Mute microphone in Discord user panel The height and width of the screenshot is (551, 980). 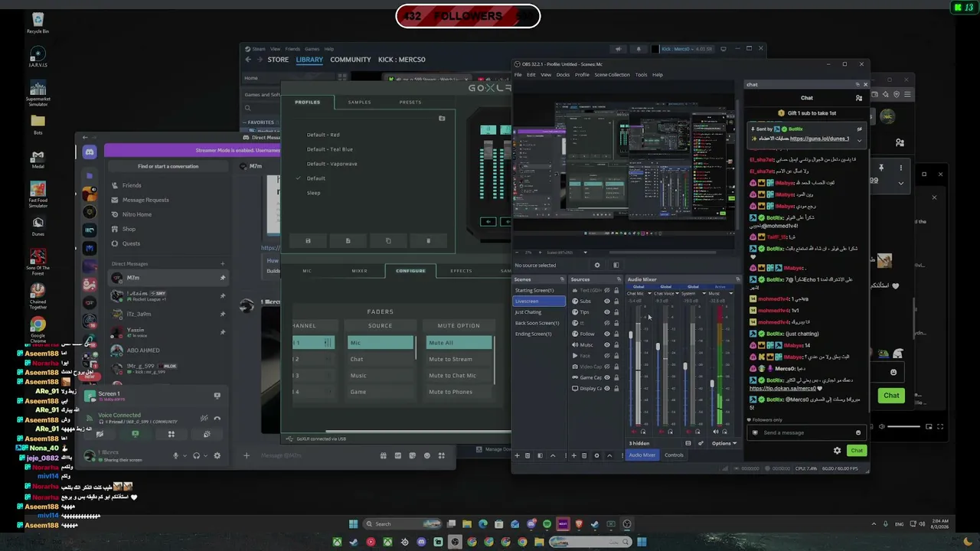175,456
